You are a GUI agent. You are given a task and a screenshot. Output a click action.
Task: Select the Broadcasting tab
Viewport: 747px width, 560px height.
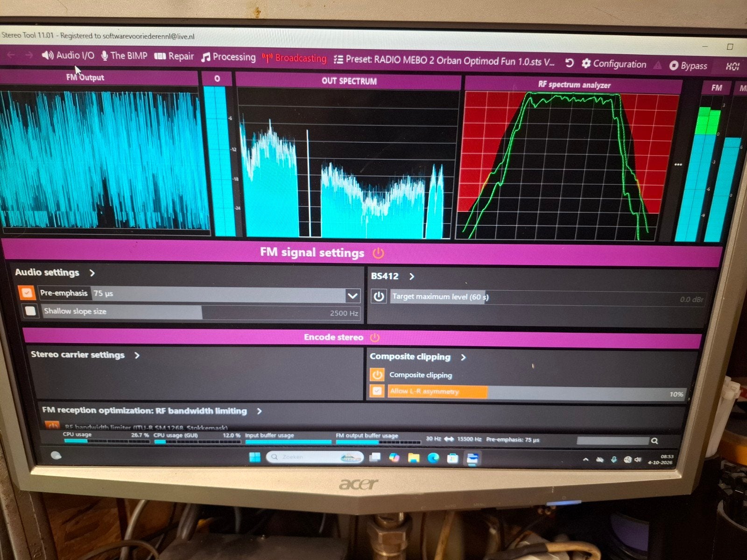(x=294, y=58)
